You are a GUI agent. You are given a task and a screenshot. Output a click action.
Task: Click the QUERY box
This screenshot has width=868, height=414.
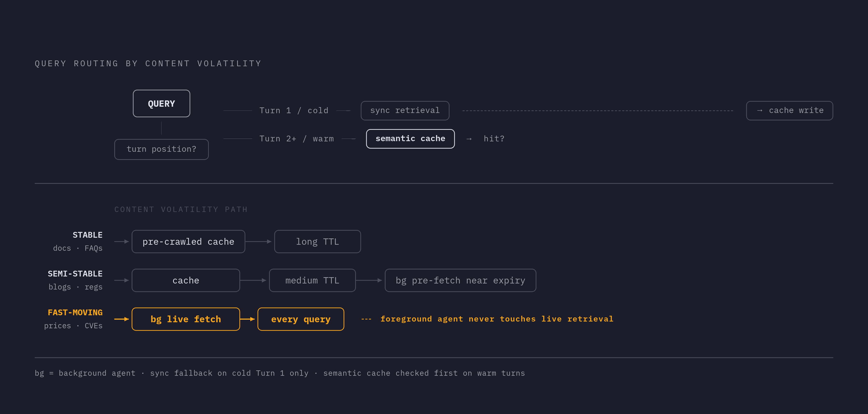[161, 103]
